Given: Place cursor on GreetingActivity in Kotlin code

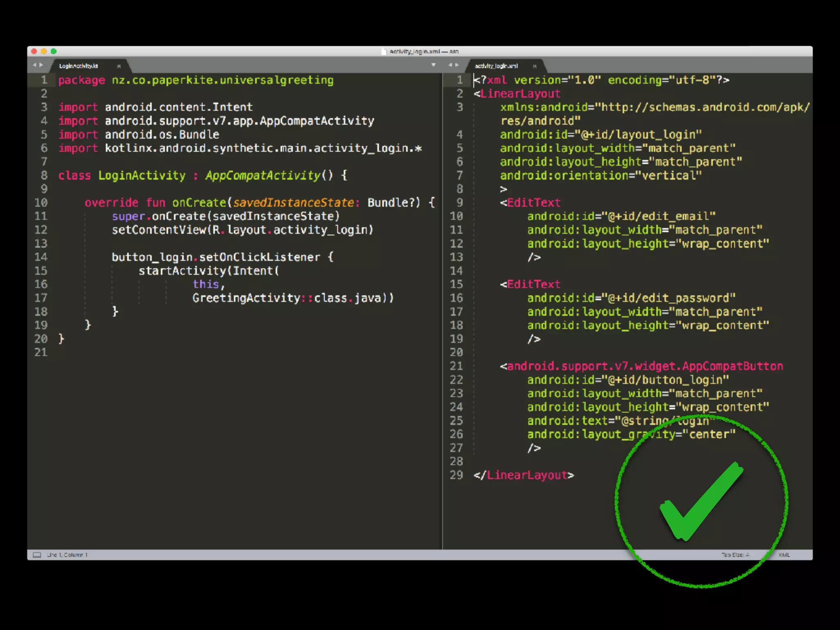Looking at the screenshot, I should pos(246,298).
